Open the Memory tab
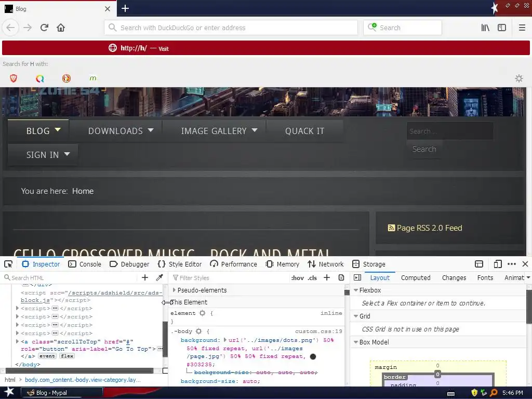Image resolution: width=532 pixels, height=399 pixels. tap(282, 264)
